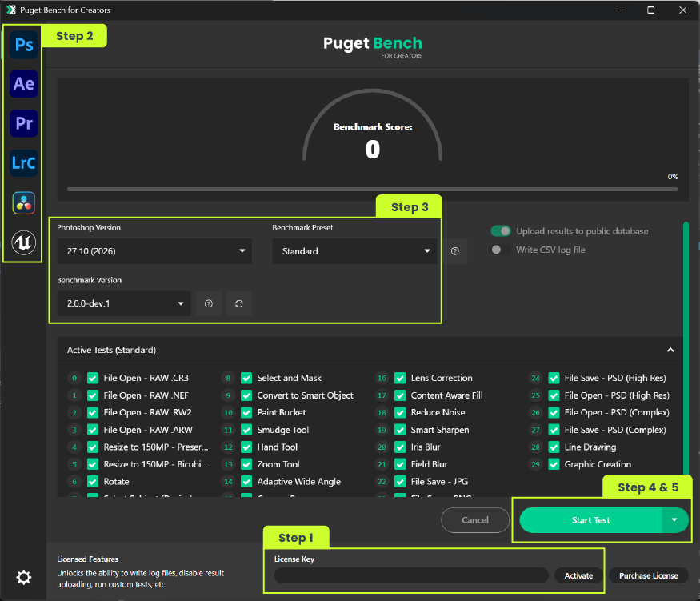Click the benchmark progress bar
Viewport: 700px width, 601px height.
pyautogui.click(x=373, y=190)
